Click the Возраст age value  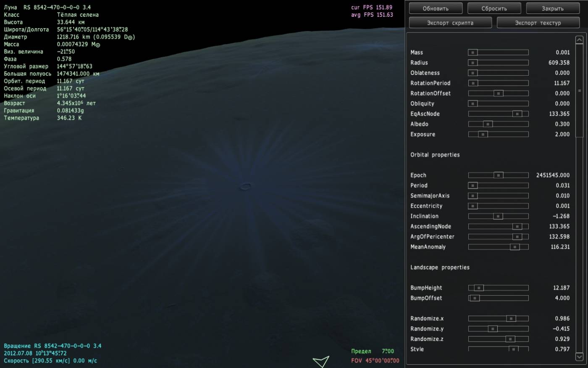point(76,103)
